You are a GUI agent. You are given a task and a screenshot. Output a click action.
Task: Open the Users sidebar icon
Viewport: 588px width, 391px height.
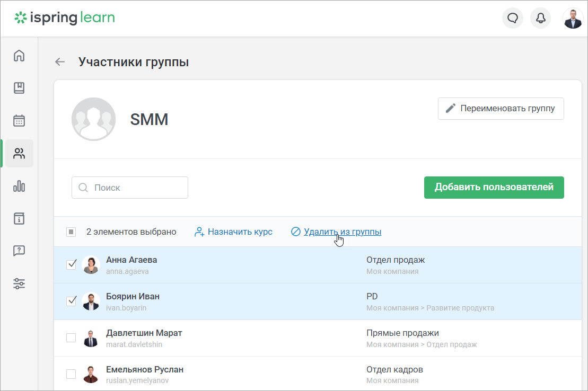point(19,153)
